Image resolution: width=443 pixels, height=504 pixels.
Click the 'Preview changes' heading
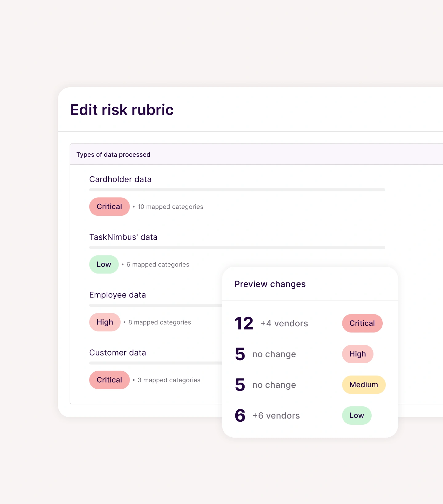pyautogui.click(x=270, y=284)
